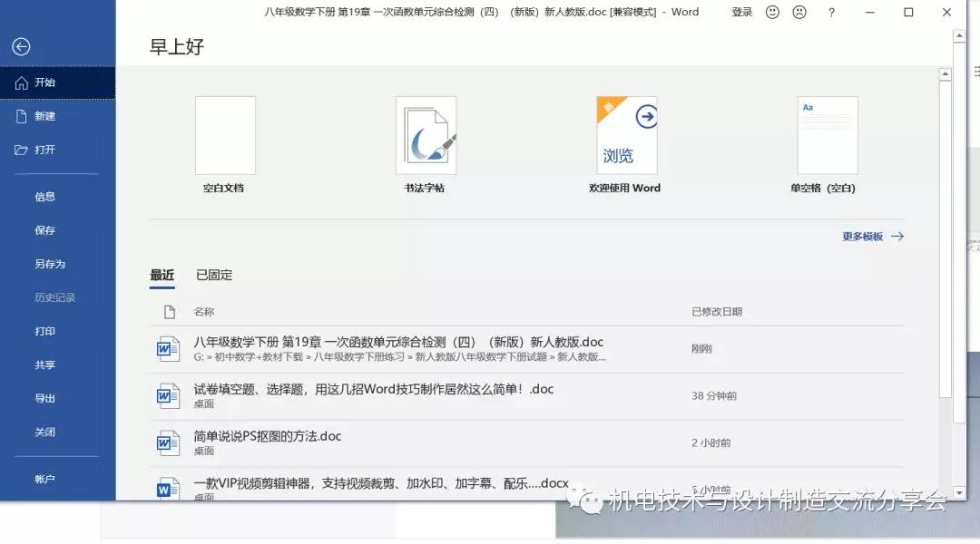Image resolution: width=980 pixels, height=544 pixels.
Task: Switch to the 最近 tab
Action: coord(162,275)
